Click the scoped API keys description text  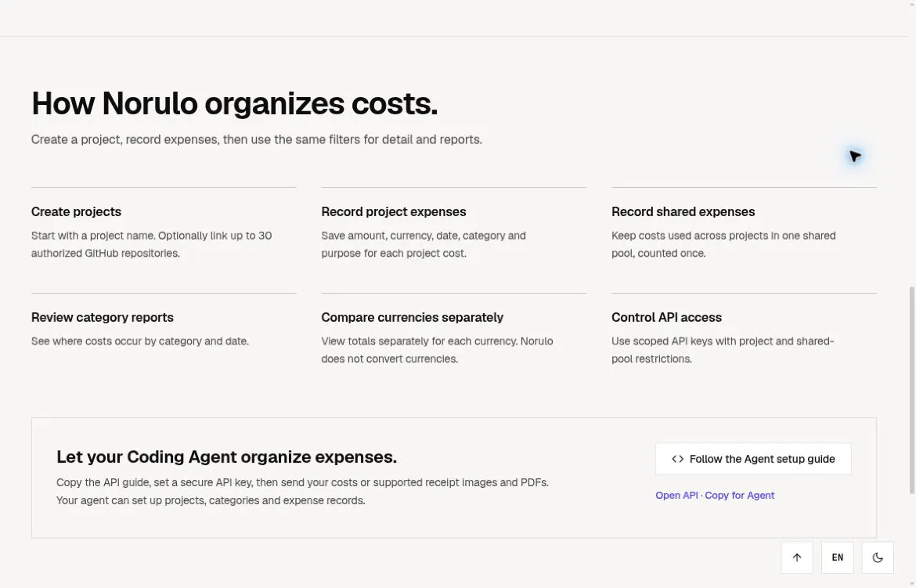coord(723,349)
